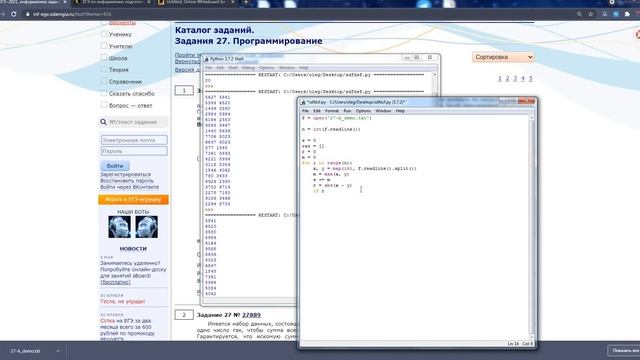Open task number 27889 link
Viewport: 640px width, 360px height.
251,315
